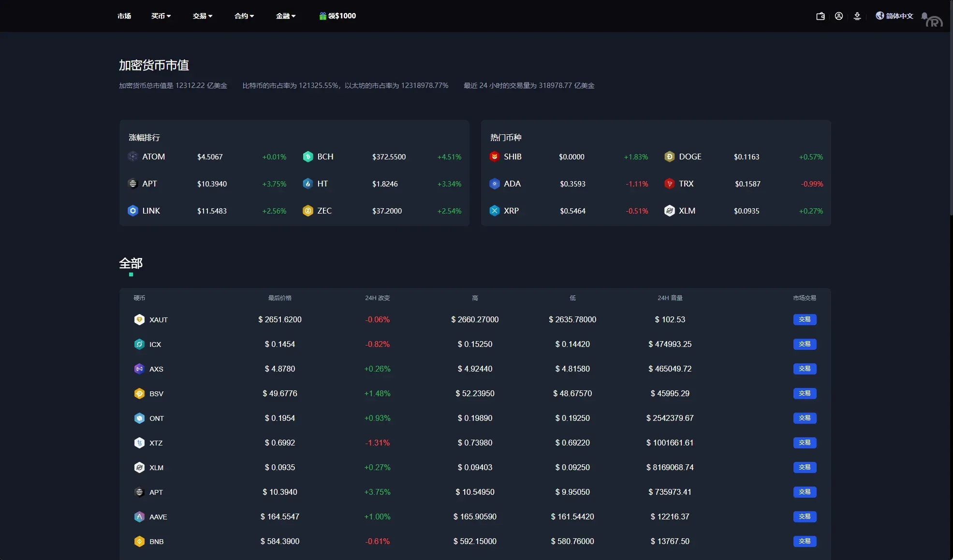The image size is (953, 560).
Task: Open the notification bell icon
Action: pos(924,16)
